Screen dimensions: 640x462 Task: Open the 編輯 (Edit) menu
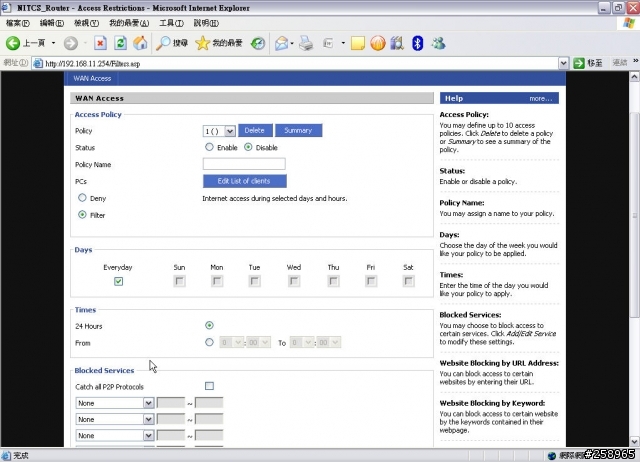52,23
